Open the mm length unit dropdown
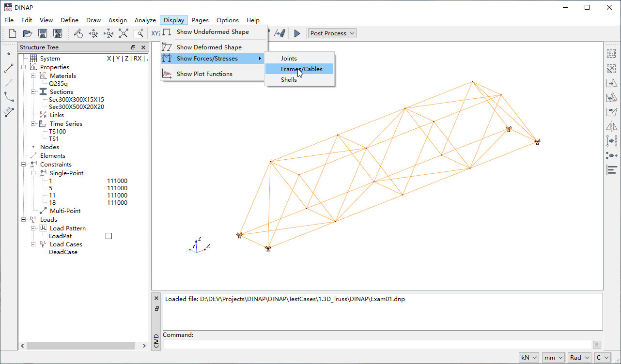The height and width of the screenshot is (364, 621). point(553,357)
